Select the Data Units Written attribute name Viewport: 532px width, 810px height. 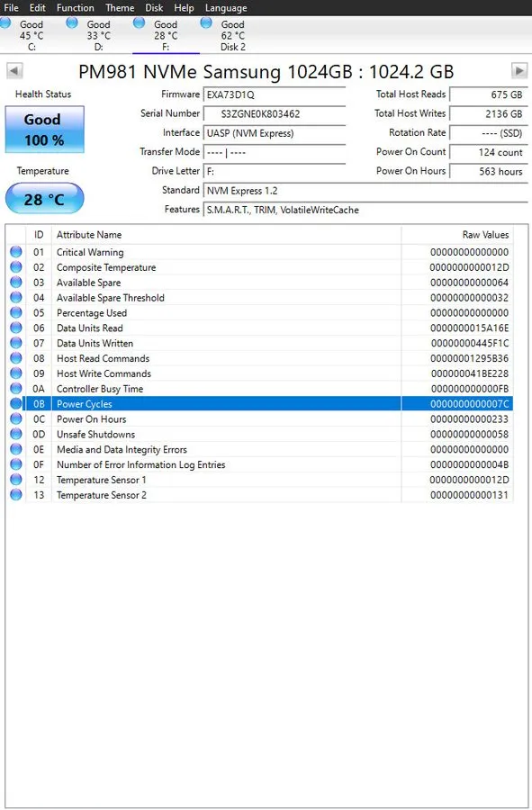[95, 344]
